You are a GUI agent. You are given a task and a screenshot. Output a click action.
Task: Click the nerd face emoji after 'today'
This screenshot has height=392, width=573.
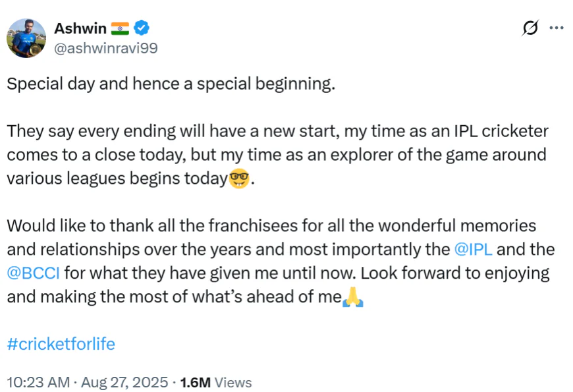point(239,179)
